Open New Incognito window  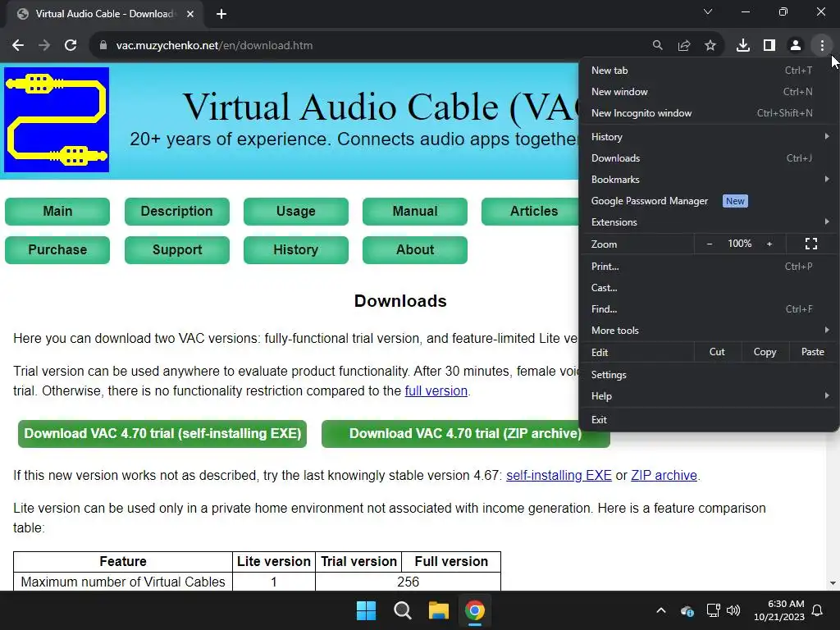[x=709, y=113]
